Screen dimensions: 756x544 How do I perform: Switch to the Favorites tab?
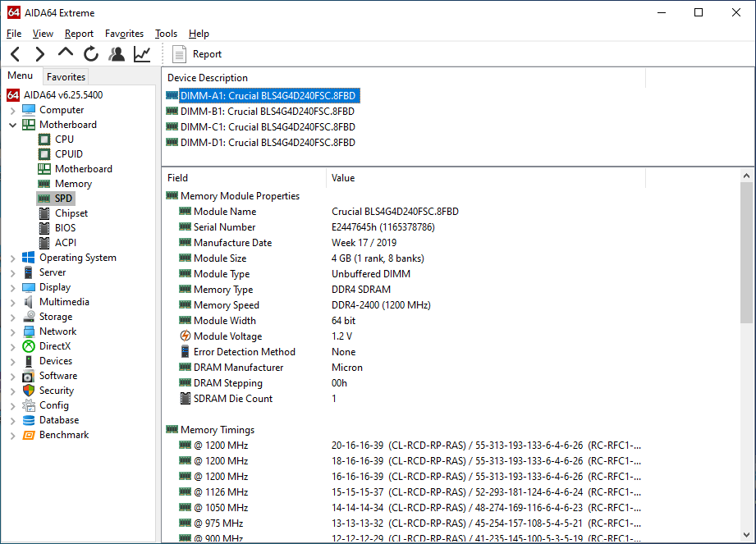(x=66, y=76)
